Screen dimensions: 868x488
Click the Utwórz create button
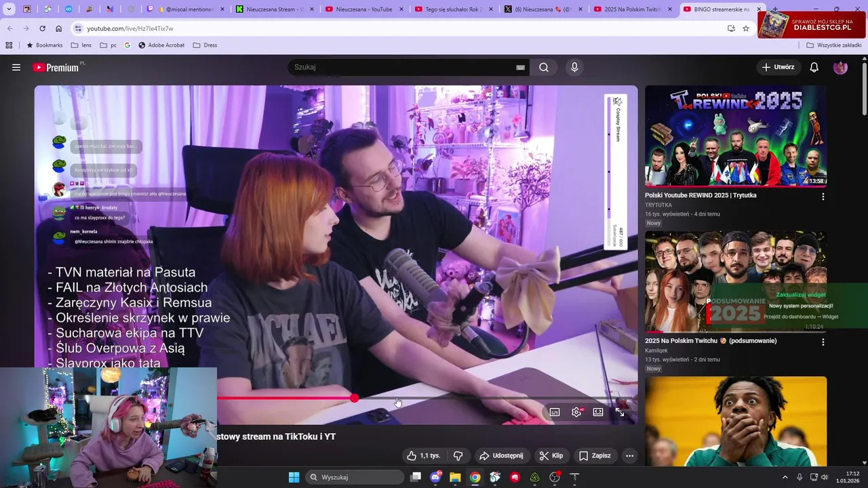pyautogui.click(x=778, y=67)
